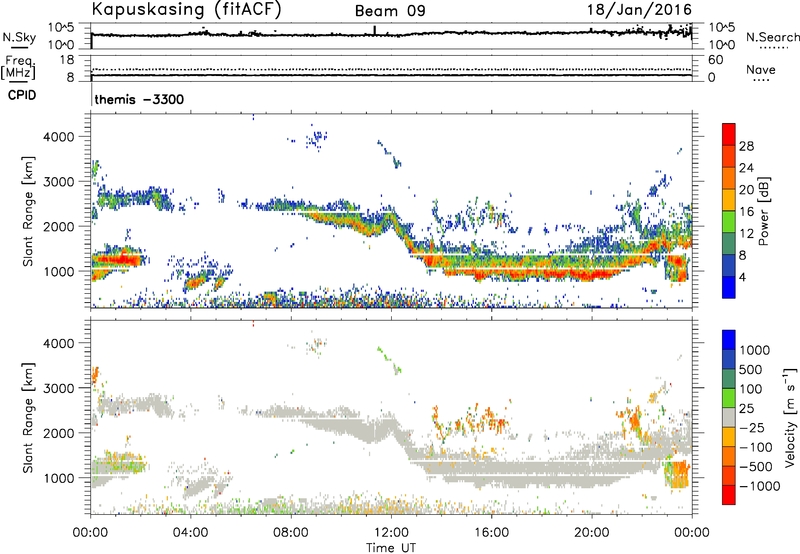Click "3000" tick on the Velocity panel axis

[58, 388]
